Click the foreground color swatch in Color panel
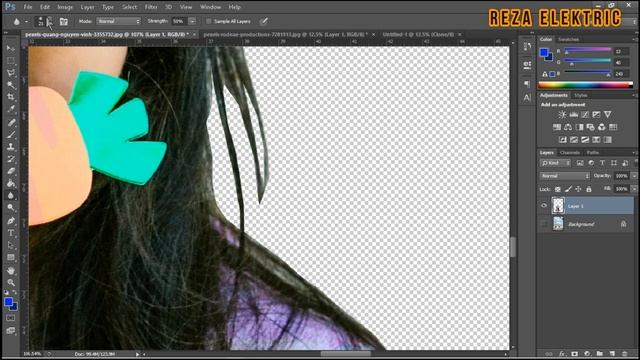Screen dimensions: 640x360 coord(544,52)
